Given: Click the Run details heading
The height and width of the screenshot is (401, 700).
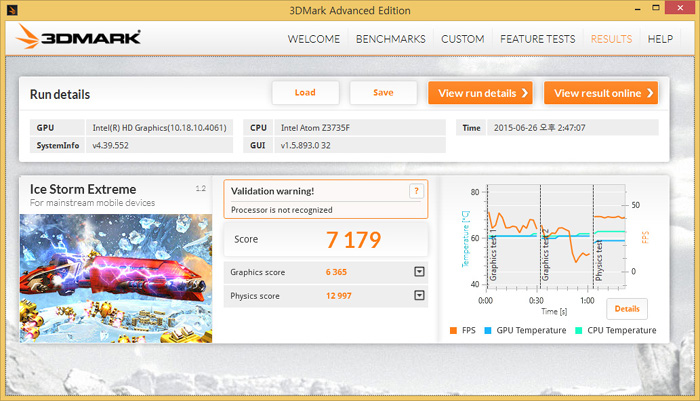Looking at the screenshot, I should point(60,95).
